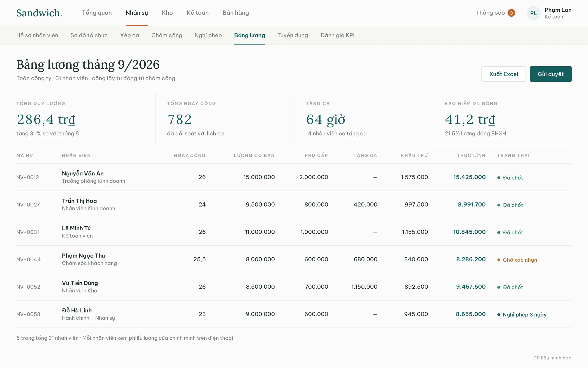Click the PL user avatar
Screen dimensions: 588x368
(x=533, y=13)
